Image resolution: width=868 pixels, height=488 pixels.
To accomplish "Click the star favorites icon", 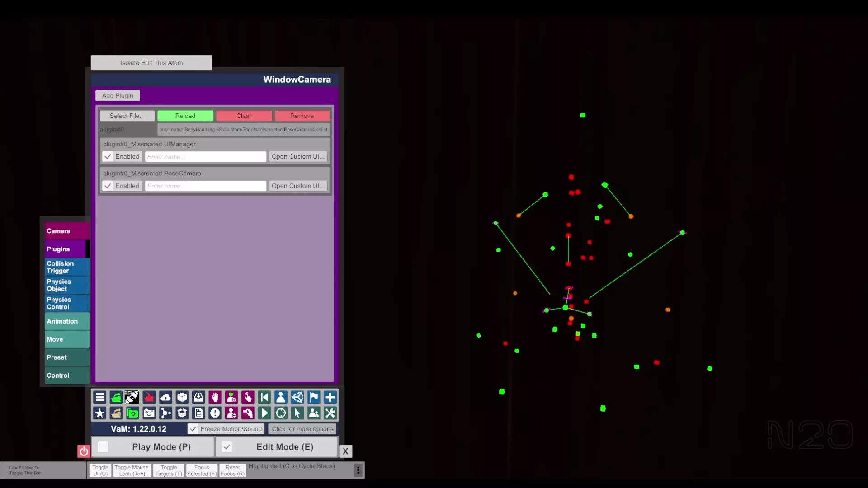I will click(99, 413).
